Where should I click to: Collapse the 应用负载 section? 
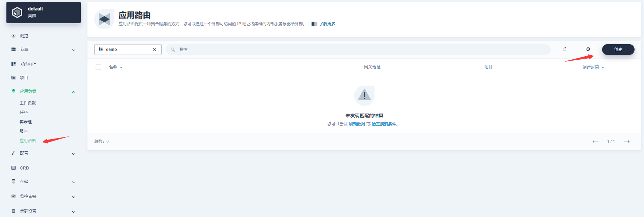(74, 92)
